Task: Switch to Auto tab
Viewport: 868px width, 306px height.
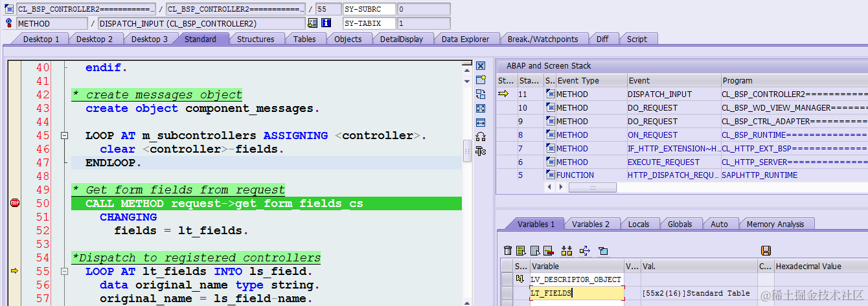Action: (x=719, y=224)
